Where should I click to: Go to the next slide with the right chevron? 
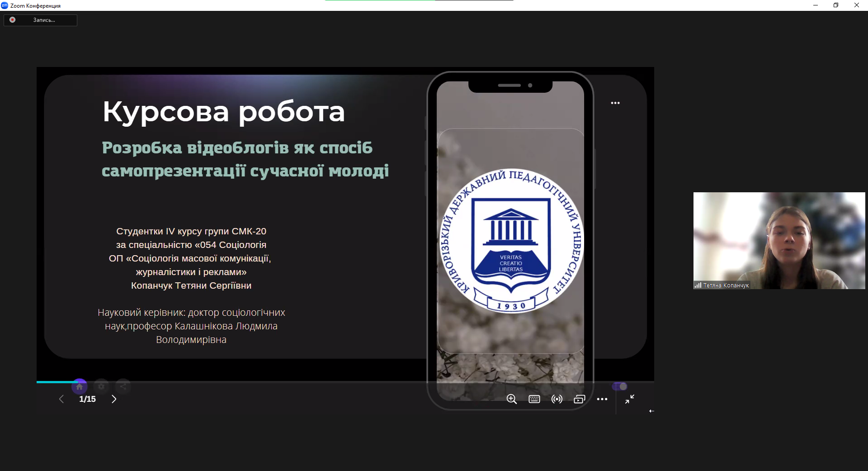tap(114, 399)
